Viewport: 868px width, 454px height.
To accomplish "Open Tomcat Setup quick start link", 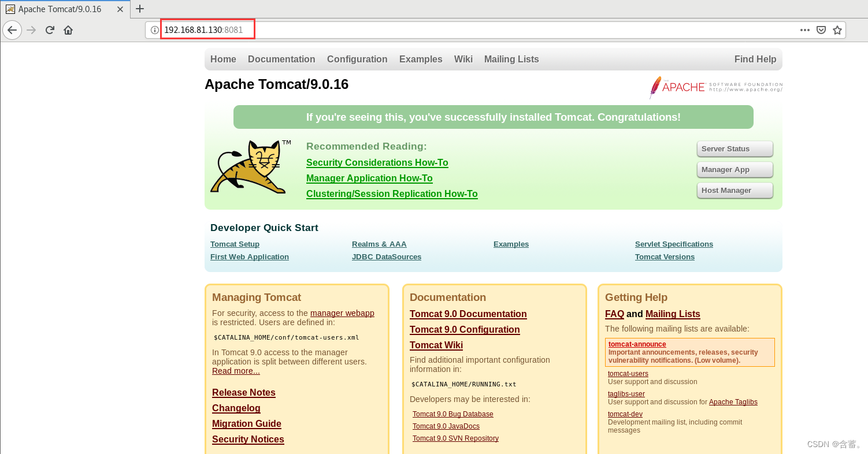I will (x=235, y=244).
